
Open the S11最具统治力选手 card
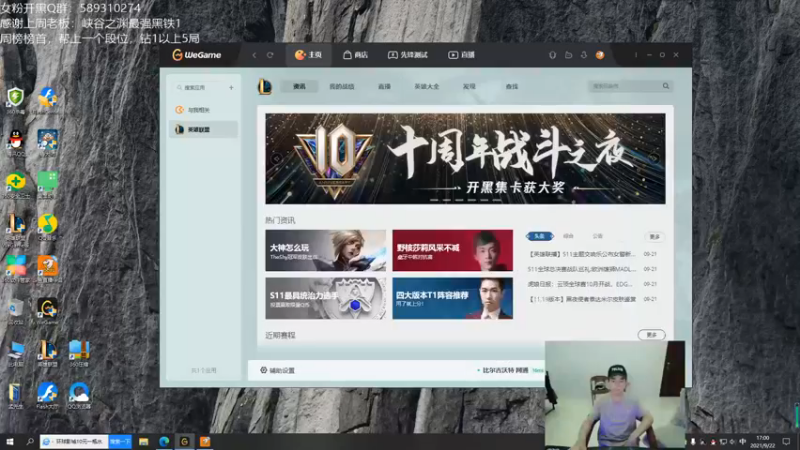pyautogui.click(x=326, y=298)
